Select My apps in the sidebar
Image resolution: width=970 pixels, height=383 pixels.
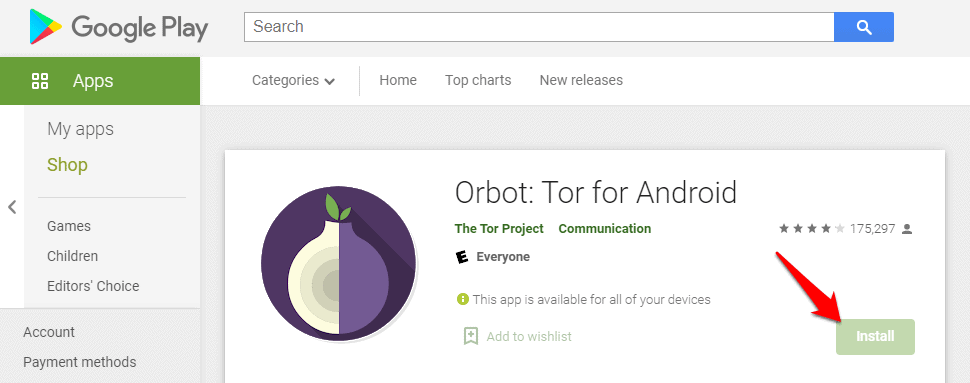[x=80, y=129]
